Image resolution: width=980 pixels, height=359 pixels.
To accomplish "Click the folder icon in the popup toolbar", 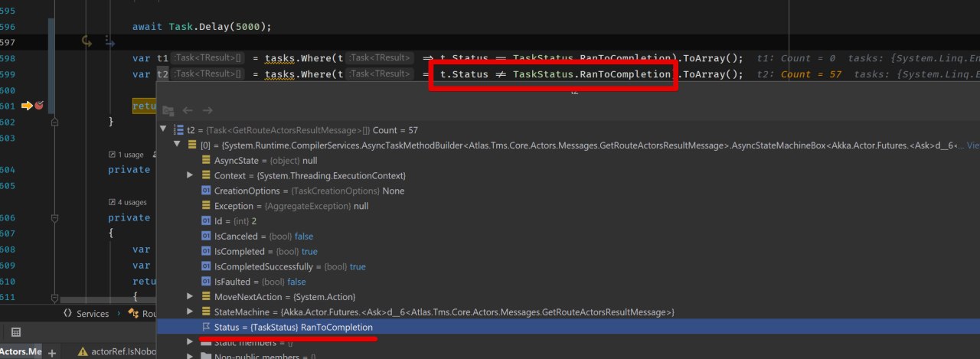I will tap(168, 112).
